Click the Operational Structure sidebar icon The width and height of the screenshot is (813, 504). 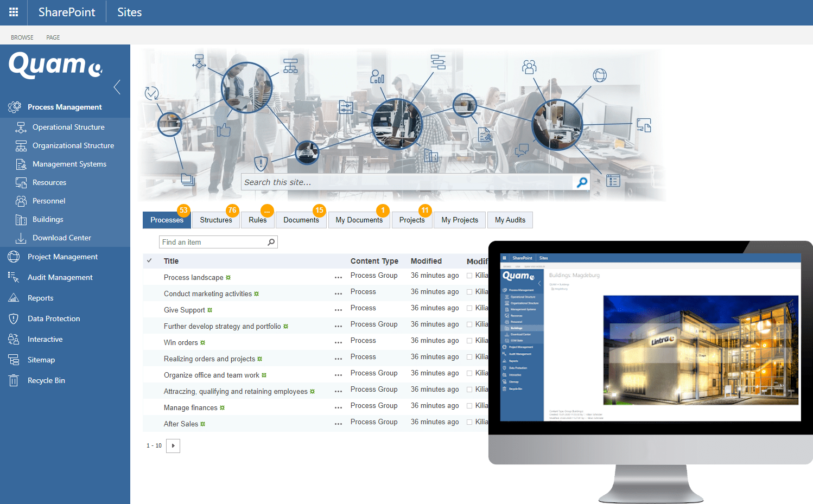tap(21, 127)
